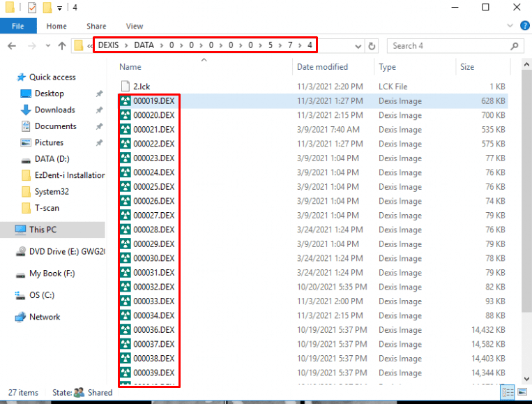
Task: Click the scrollbar down arrow
Action: [526, 379]
